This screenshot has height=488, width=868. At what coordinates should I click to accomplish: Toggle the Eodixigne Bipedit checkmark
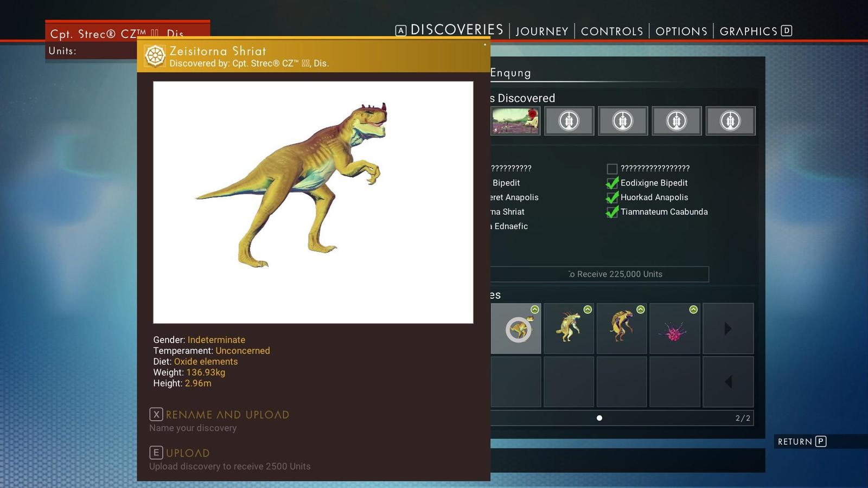(612, 183)
